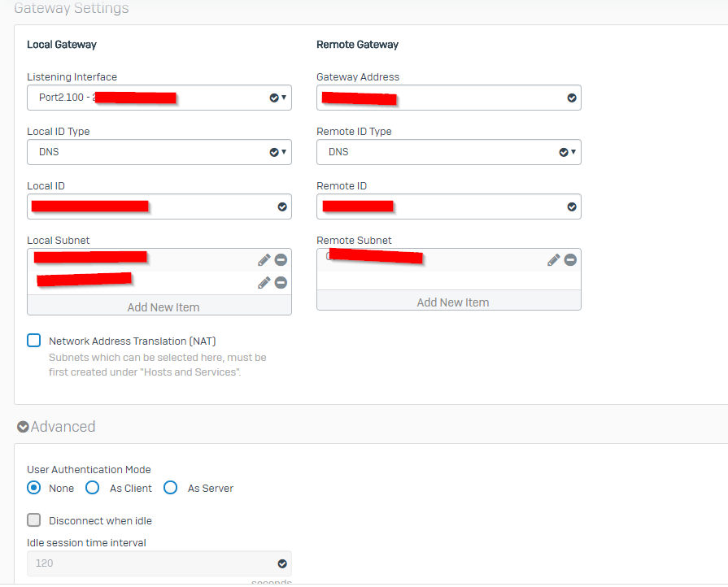The image size is (728, 587).
Task: Click the Local ID input field
Action: coord(159,207)
